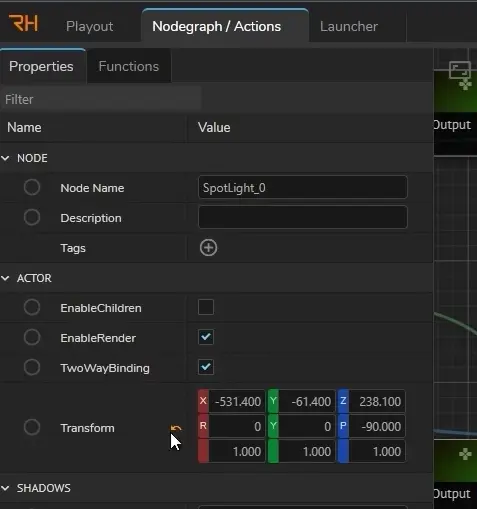
Task: Collapse the ACTOR section
Action: [6, 278]
